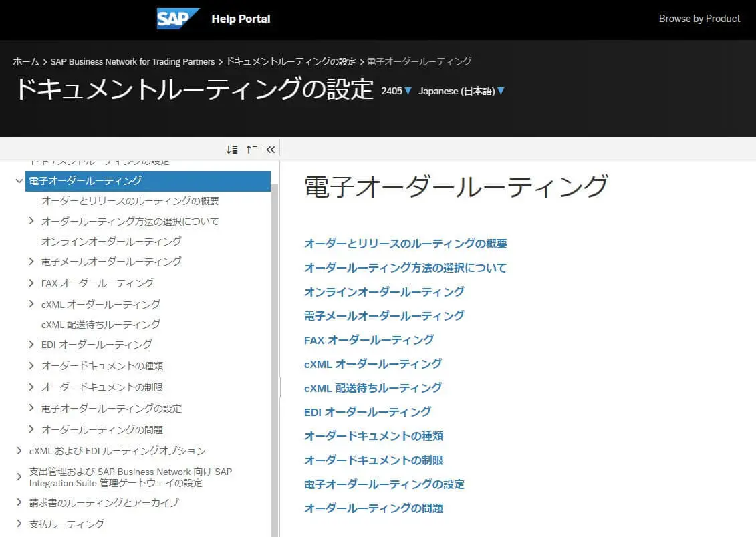Open Browse by Product menu
This screenshot has height=537, width=756.
(699, 19)
